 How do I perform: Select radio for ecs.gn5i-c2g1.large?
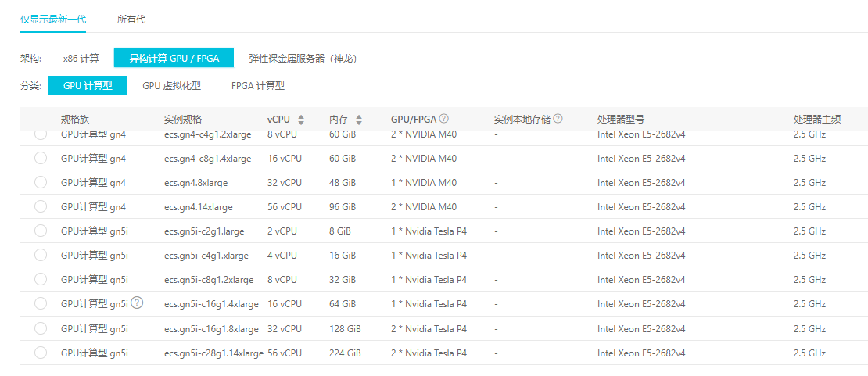pyautogui.click(x=41, y=231)
